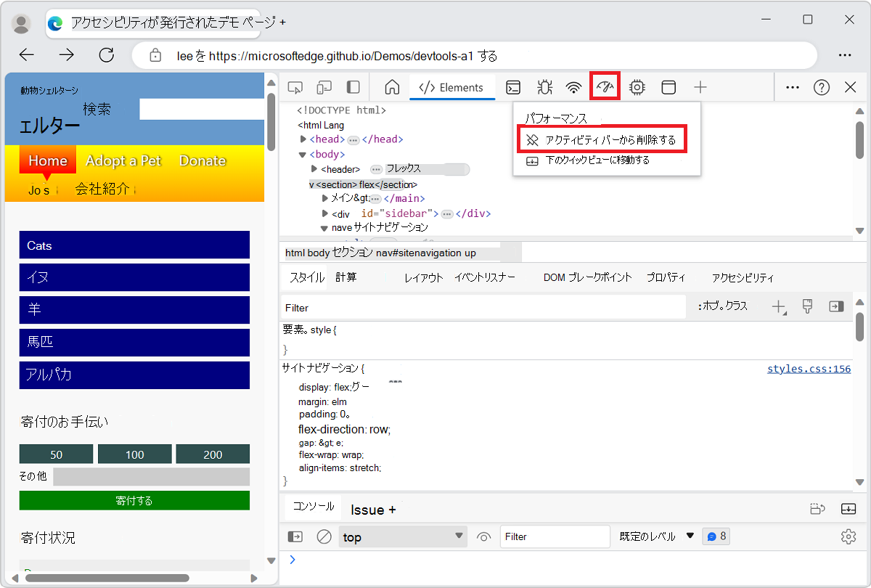Toggle the live expression eye icon

tap(483, 536)
